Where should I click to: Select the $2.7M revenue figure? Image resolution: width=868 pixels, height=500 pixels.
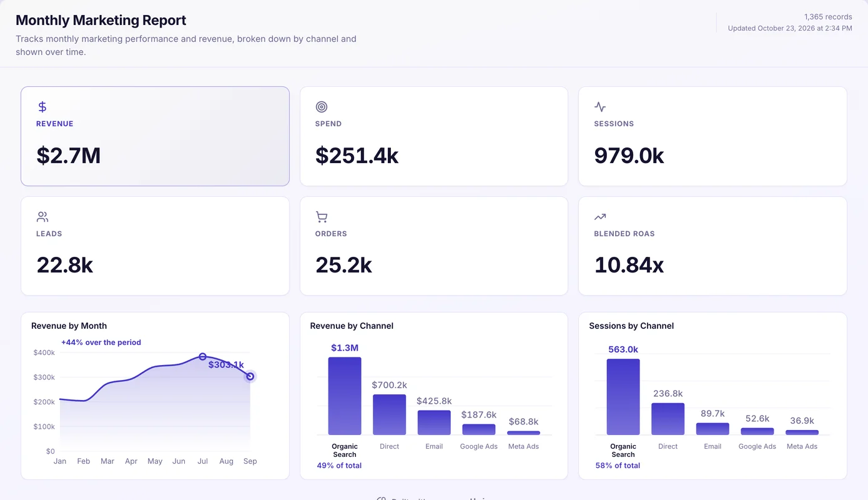69,155
